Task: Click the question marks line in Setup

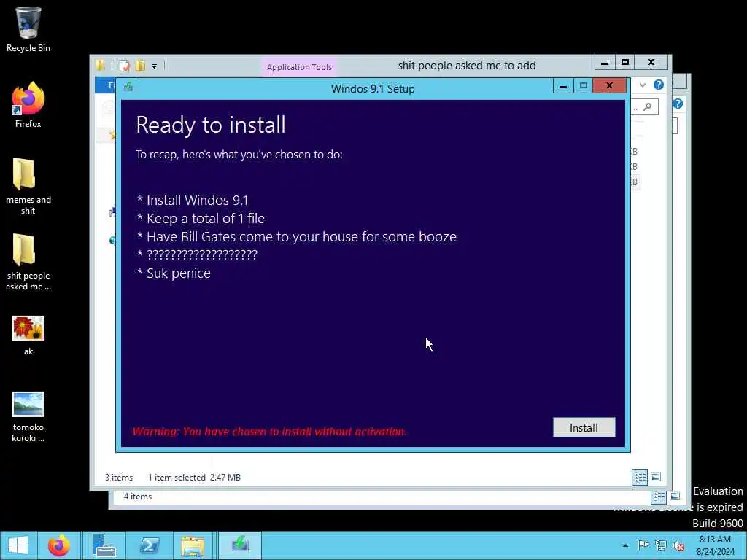Action: pyautogui.click(x=197, y=254)
